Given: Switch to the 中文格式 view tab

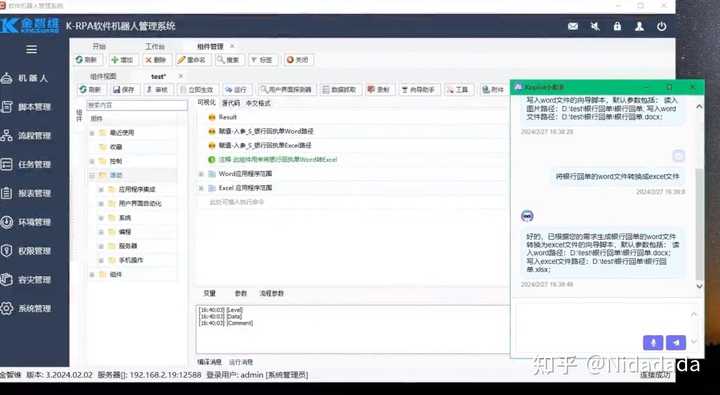Looking at the screenshot, I should (x=258, y=103).
